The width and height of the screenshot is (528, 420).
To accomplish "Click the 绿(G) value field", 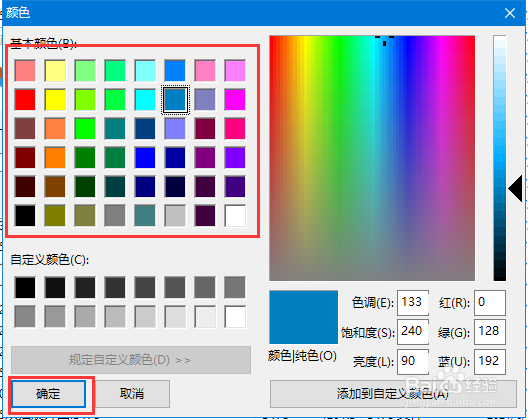I will 490,332.
